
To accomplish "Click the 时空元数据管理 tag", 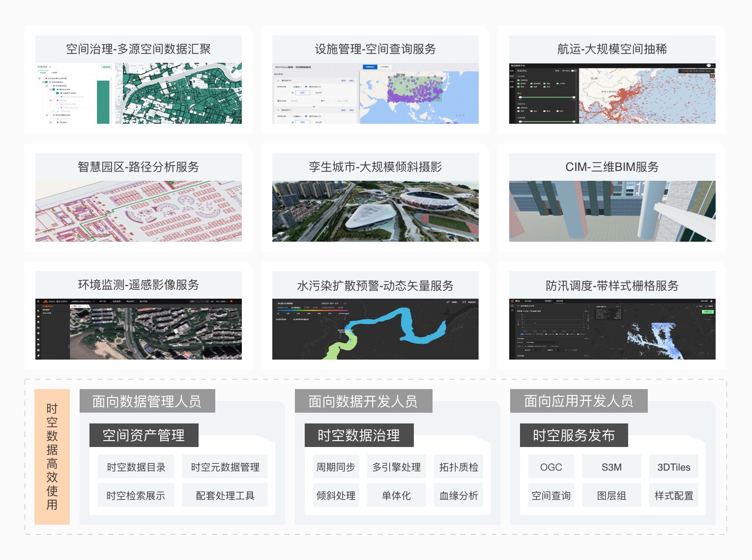I will tap(225, 467).
